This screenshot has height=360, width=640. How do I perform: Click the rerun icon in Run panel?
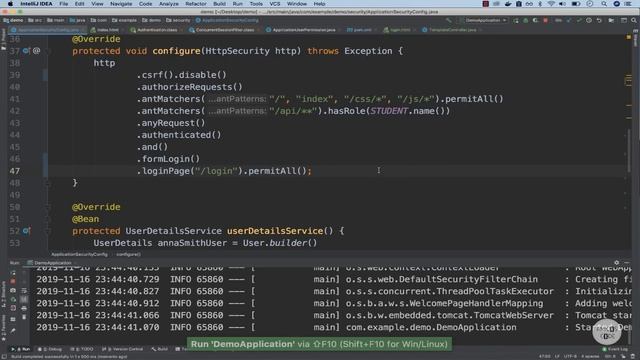pos(13,272)
